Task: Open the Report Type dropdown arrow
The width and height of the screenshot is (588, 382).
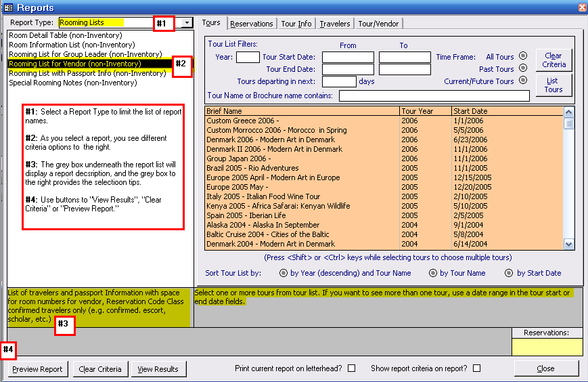Action: click(186, 23)
